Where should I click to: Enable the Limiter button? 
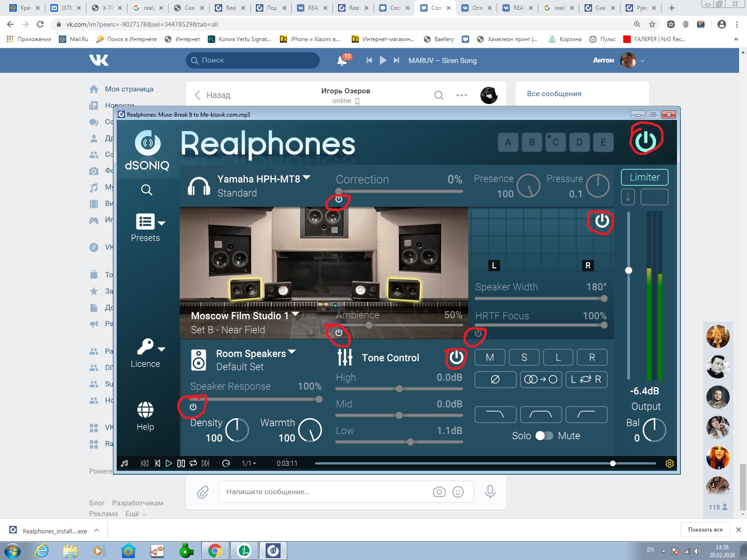tap(644, 177)
